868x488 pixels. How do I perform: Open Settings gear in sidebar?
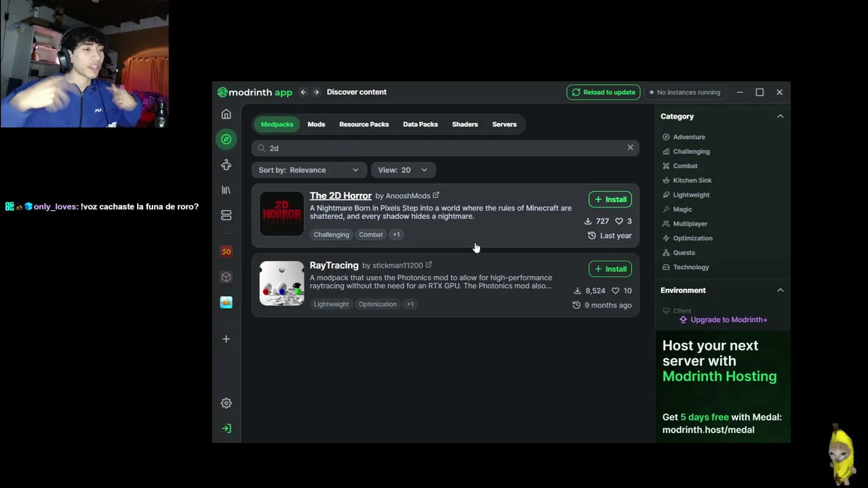226,403
